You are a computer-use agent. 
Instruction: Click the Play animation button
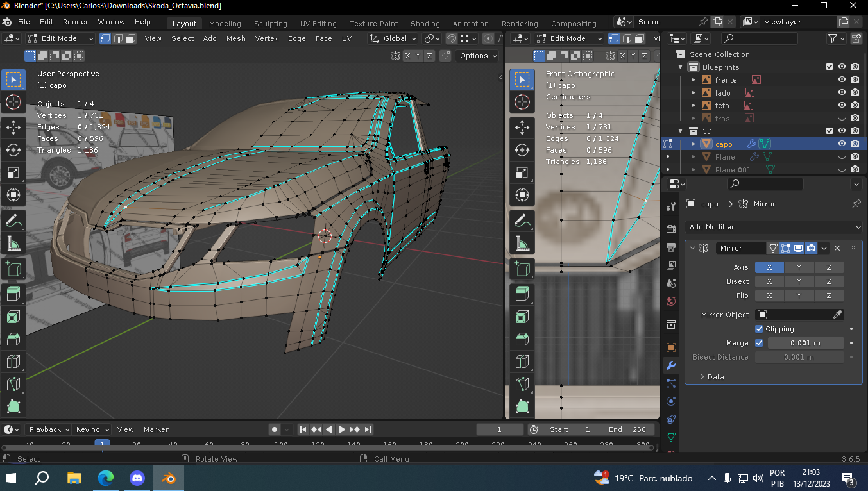click(x=341, y=429)
